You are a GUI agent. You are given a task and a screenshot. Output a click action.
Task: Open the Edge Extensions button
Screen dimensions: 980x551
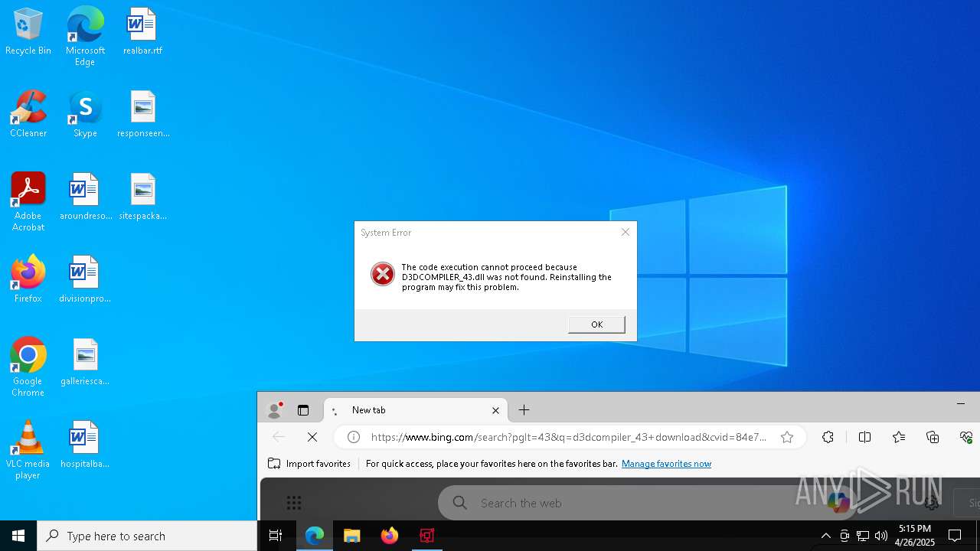click(828, 437)
